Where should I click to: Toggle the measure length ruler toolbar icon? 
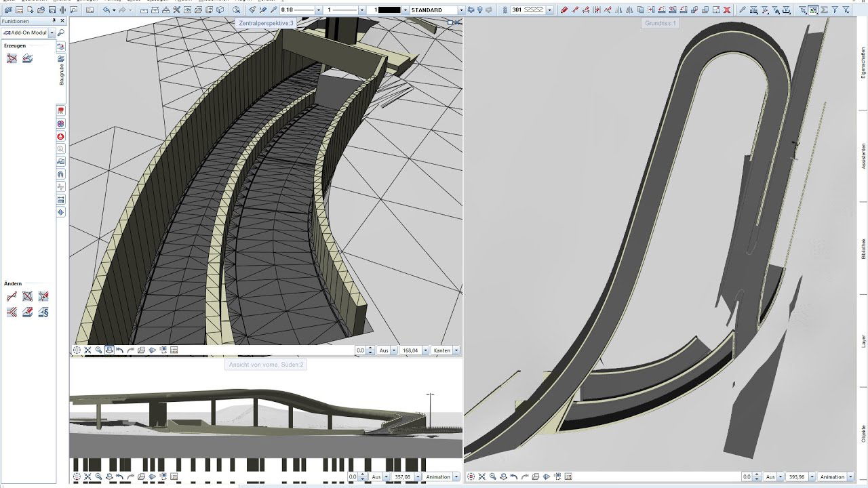144,10
